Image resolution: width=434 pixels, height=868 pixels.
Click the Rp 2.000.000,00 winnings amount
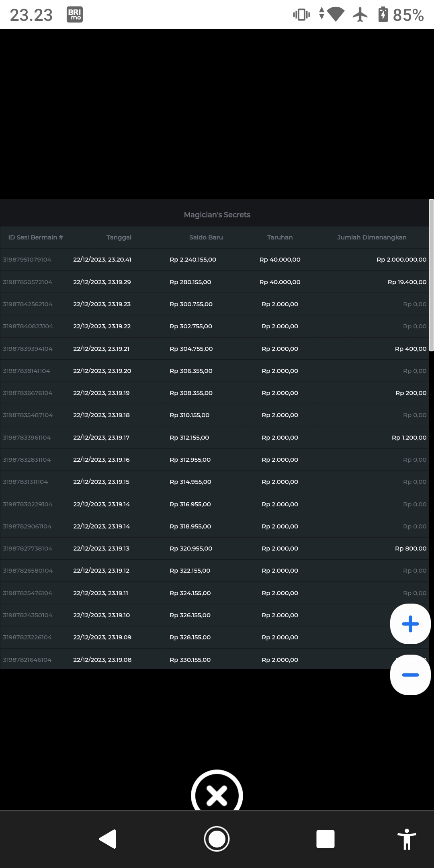coord(401,260)
